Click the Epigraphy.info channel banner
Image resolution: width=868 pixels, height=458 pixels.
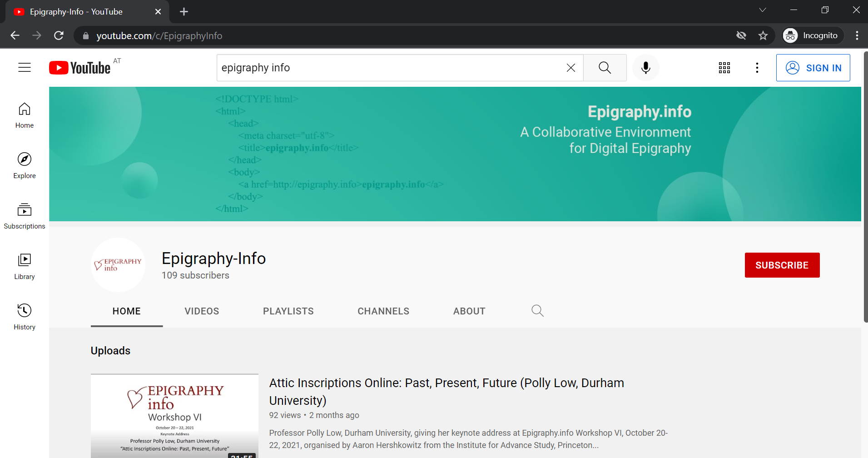point(455,154)
